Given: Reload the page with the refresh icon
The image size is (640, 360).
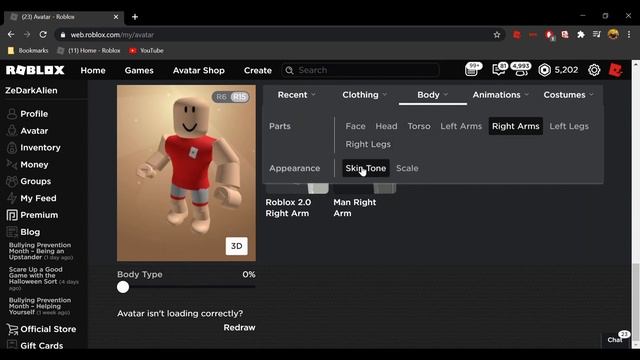Looking at the screenshot, I should 43,35.
